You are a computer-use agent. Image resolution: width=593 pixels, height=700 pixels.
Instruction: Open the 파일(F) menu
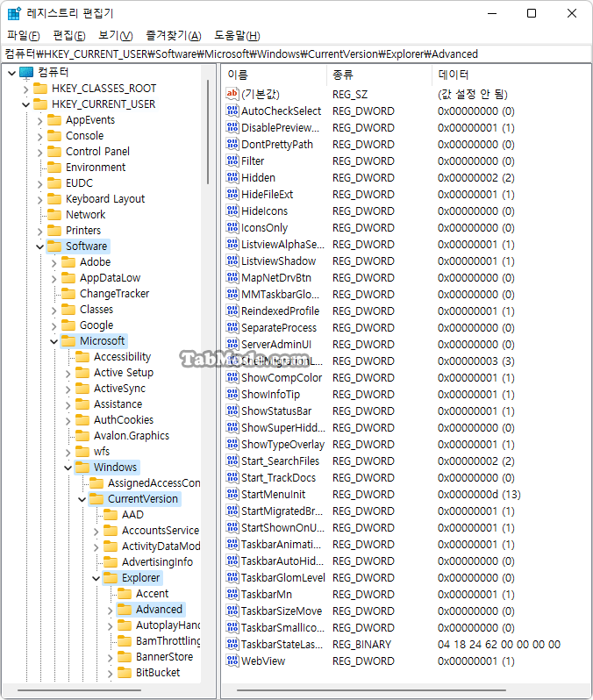click(23, 35)
